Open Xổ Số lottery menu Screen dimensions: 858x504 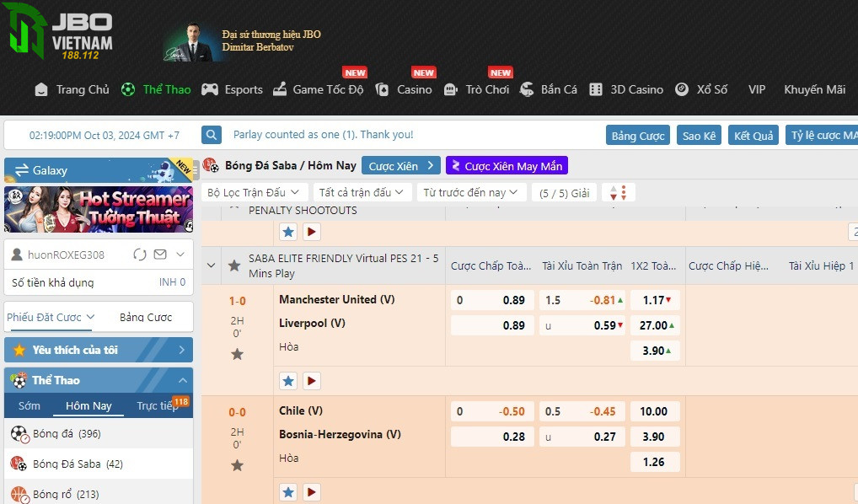coord(701,89)
